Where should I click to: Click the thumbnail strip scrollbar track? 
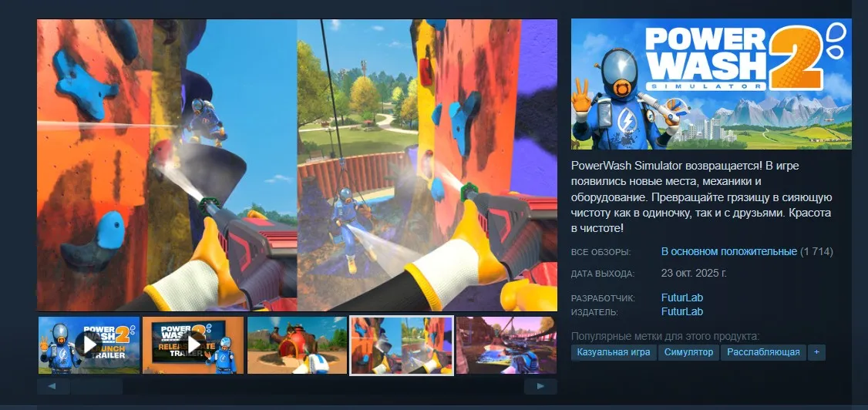click(x=298, y=386)
